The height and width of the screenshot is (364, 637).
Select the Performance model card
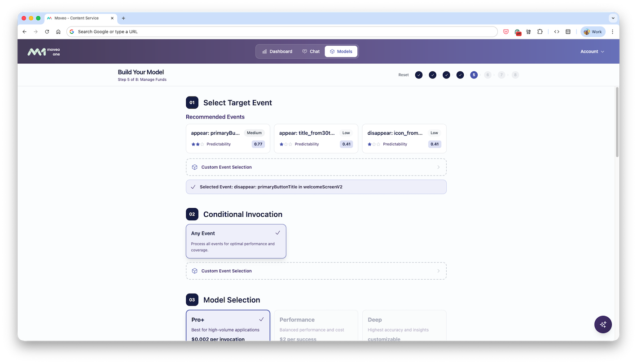point(316,325)
